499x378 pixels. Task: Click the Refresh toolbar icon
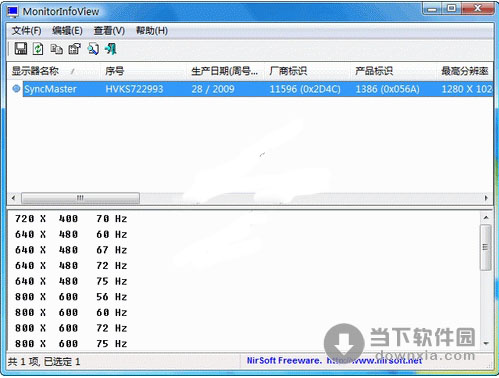click(x=38, y=49)
